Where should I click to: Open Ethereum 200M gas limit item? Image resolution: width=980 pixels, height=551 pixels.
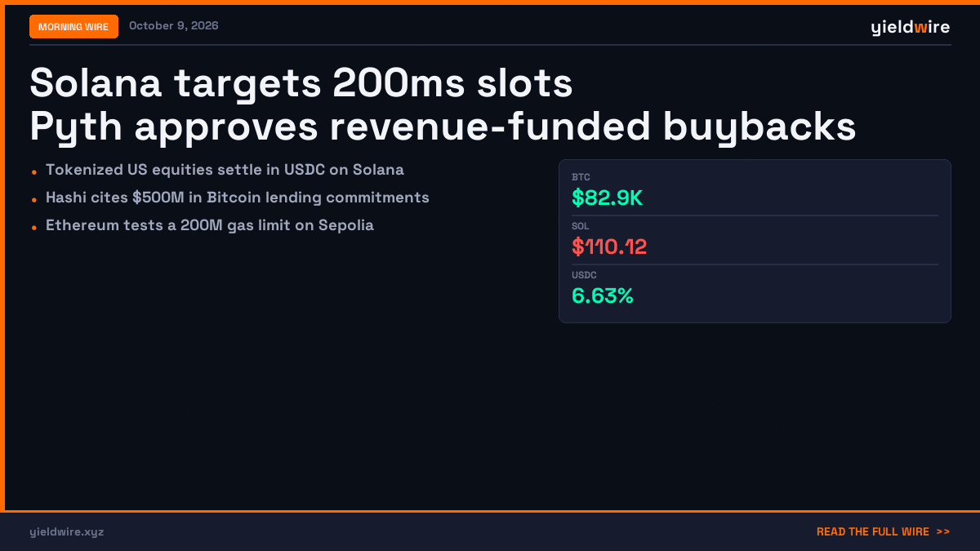(x=210, y=225)
